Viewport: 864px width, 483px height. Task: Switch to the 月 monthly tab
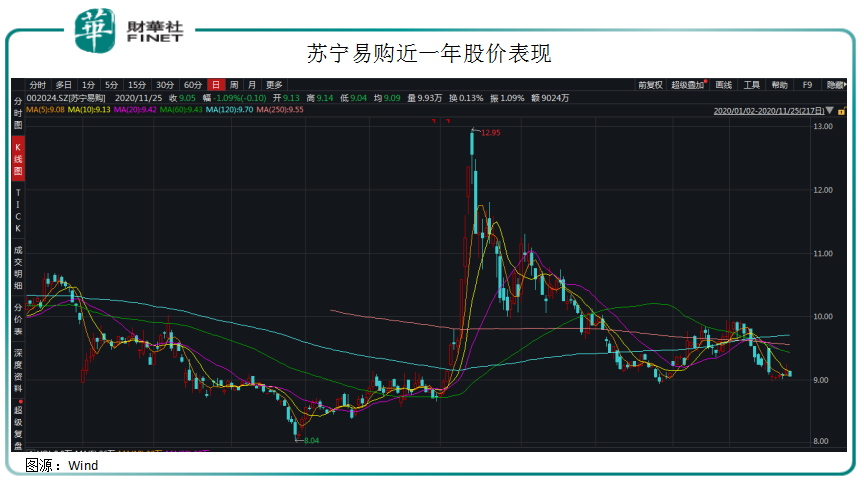252,85
